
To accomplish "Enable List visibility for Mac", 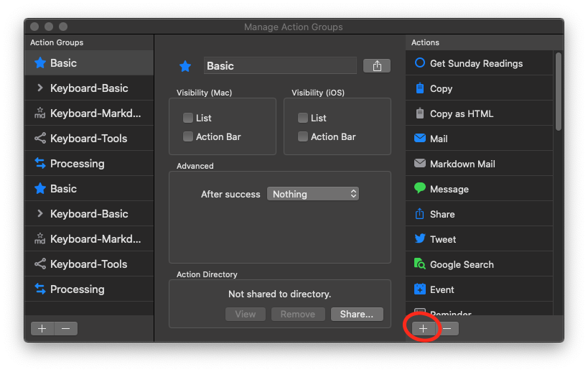I will pyautogui.click(x=188, y=118).
